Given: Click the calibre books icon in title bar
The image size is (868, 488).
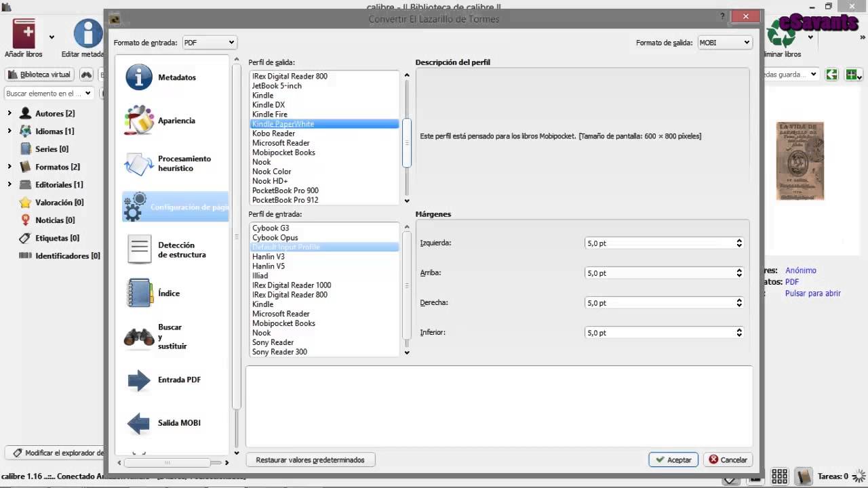Looking at the screenshot, I should (7, 6).
